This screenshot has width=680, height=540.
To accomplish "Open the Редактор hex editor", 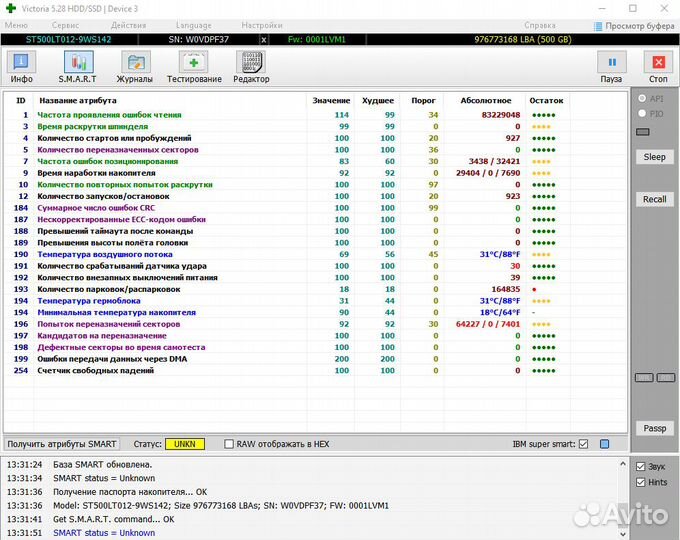I will 251,67.
